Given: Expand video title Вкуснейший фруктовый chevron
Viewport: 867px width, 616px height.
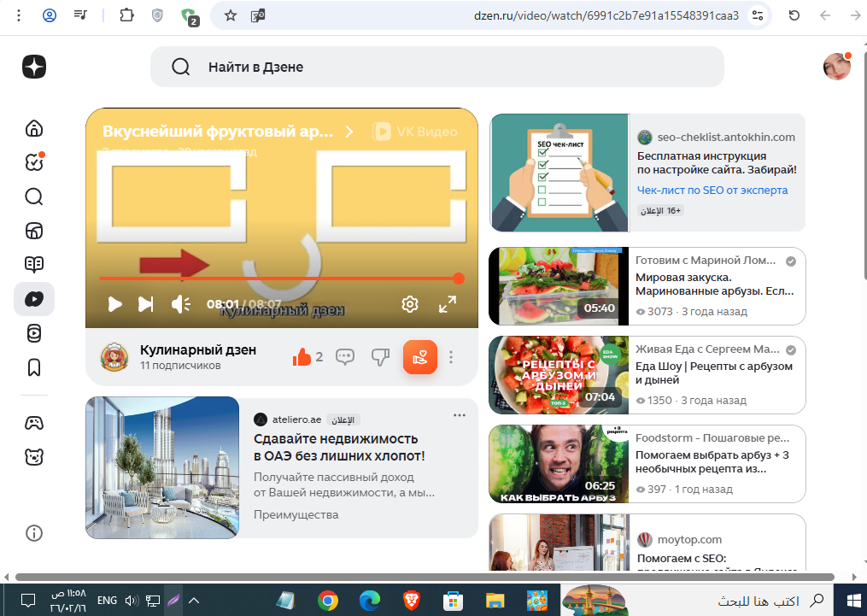Looking at the screenshot, I should [x=349, y=132].
